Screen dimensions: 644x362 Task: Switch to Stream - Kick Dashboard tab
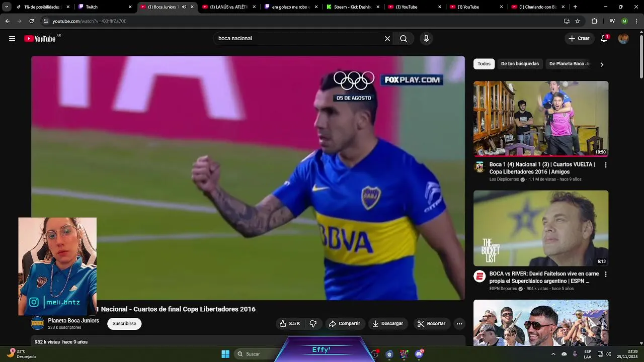click(352, 7)
